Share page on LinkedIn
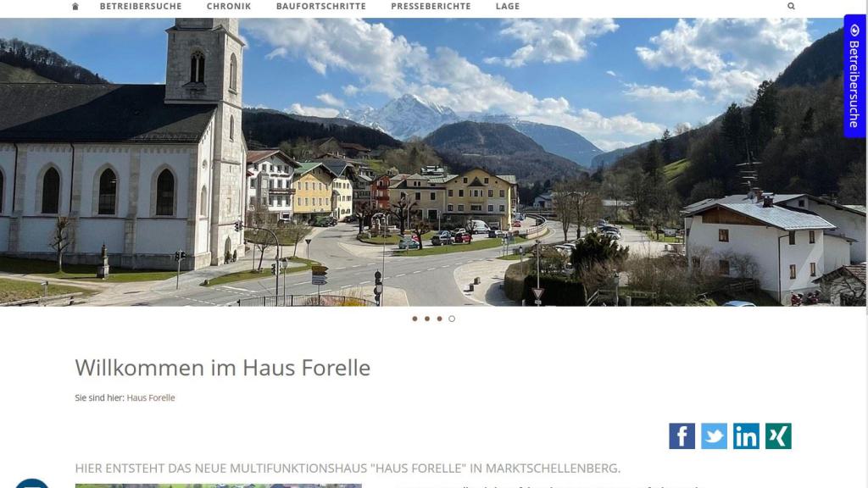 click(x=746, y=436)
